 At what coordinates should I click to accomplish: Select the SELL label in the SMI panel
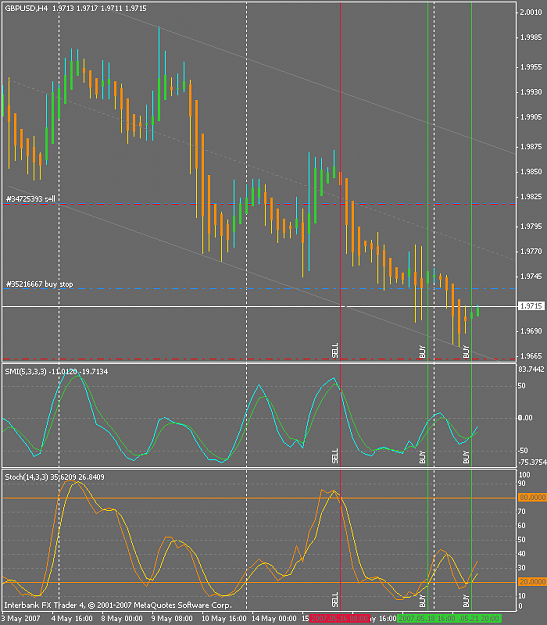tap(335, 456)
